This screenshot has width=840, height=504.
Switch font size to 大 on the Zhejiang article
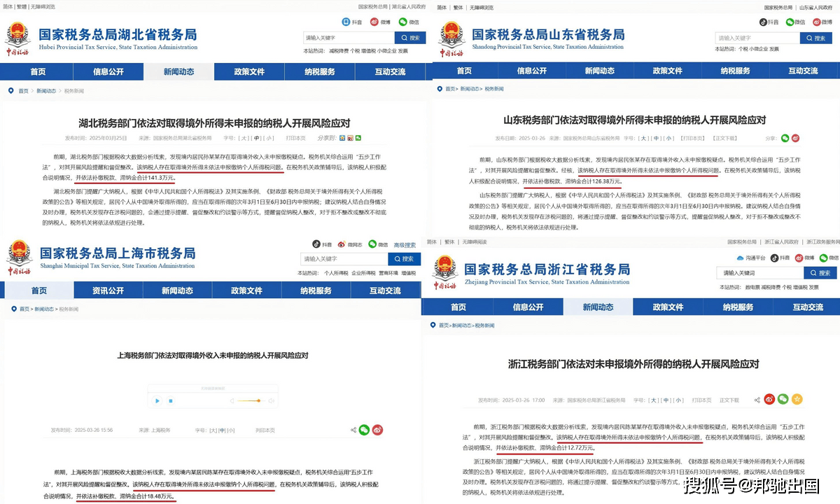click(654, 400)
